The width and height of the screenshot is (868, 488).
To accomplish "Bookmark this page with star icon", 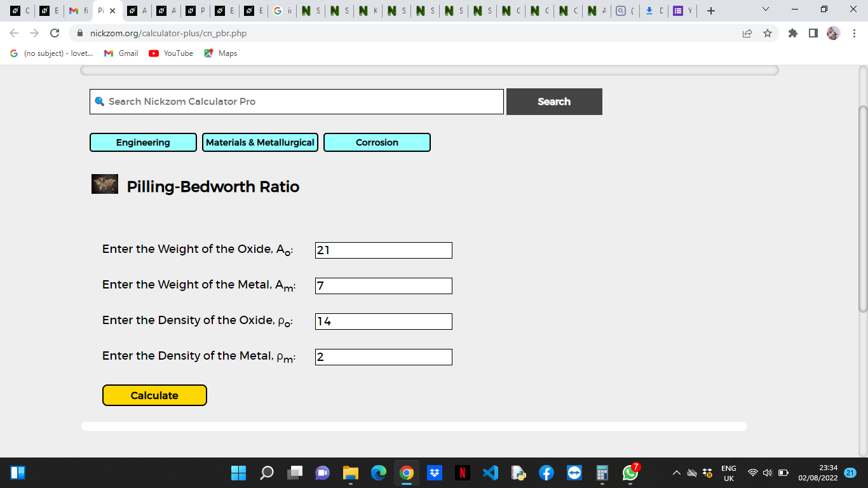I will (x=768, y=33).
